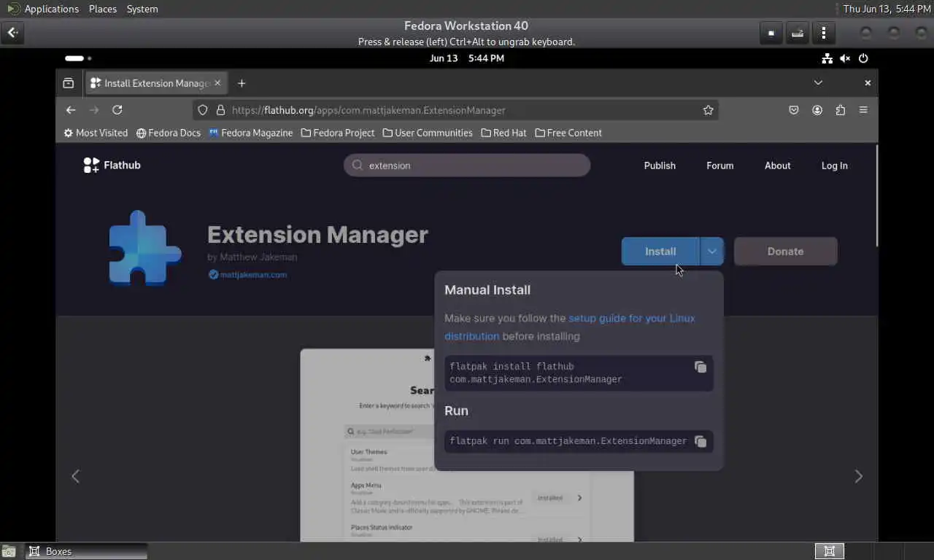This screenshot has width=934, height=560.
Task: Click the guest power icon
Action: point(863,58)
